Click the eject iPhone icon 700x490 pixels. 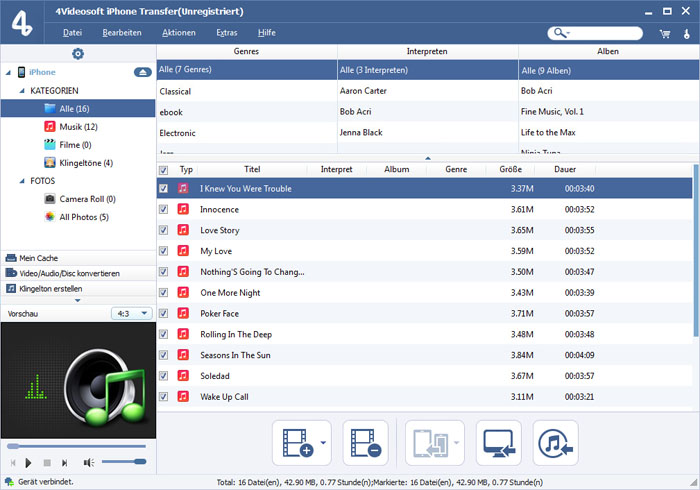142,72
